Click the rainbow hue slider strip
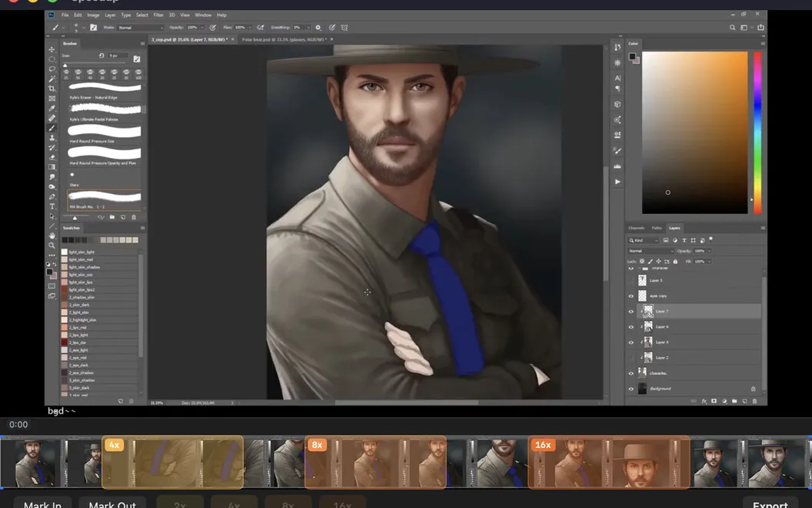 pyautogui.click(x=757, y=132)
